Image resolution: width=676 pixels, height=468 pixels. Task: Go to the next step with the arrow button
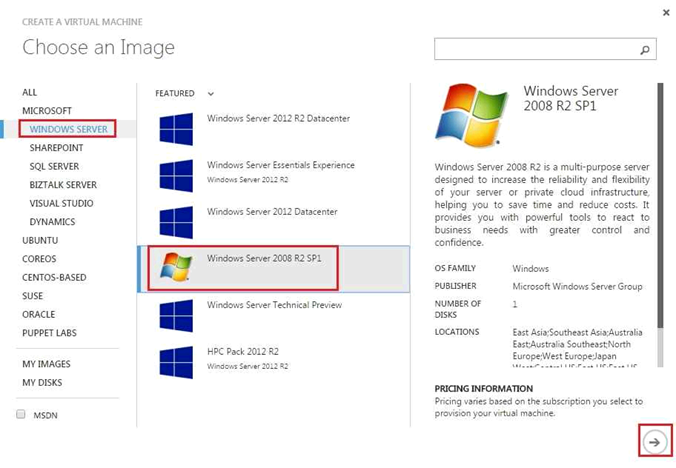(x=655, y=442)
